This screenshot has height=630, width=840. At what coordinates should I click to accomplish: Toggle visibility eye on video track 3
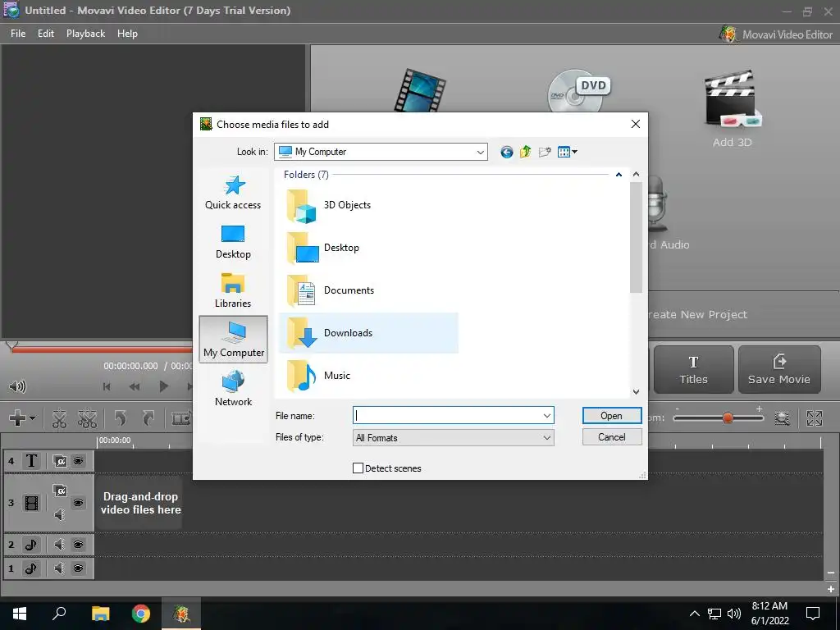coord(78,503)
